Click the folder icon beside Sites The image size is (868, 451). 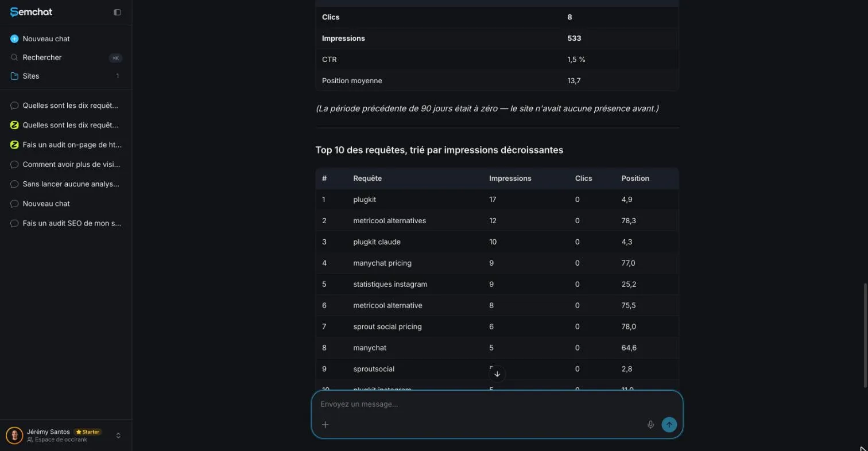pyautogui.click(x=14, y=76)
